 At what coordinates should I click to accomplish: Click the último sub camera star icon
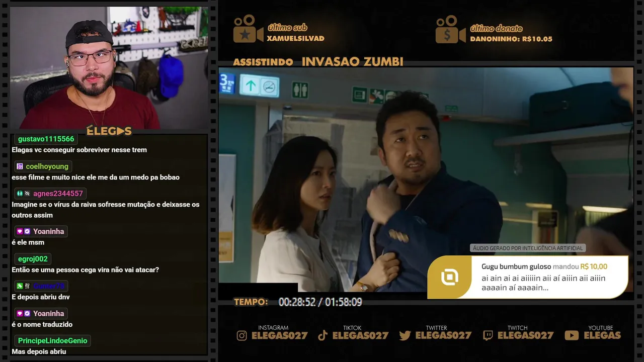tap(248, 29)
